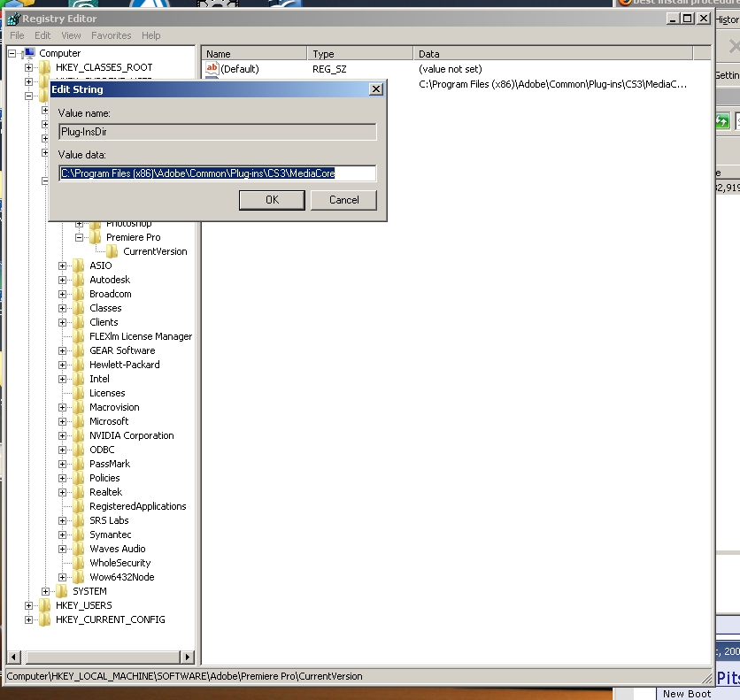
Task: Select the (Default) value name
Action: point(240,69)
